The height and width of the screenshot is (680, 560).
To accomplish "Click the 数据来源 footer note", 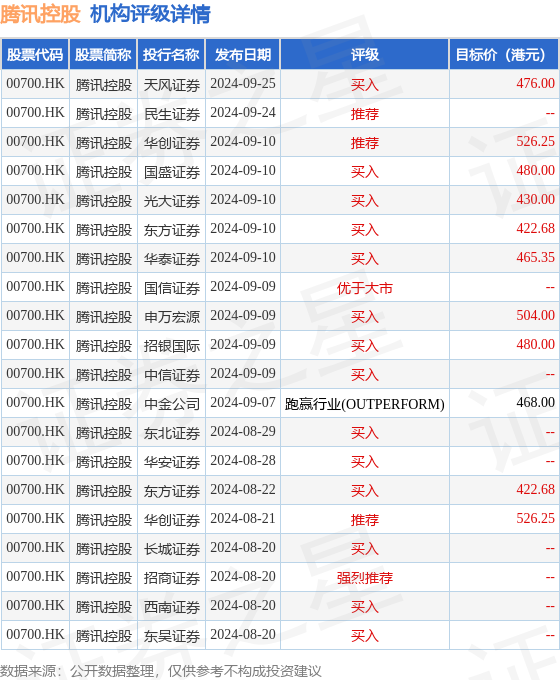I will (160, 671).
